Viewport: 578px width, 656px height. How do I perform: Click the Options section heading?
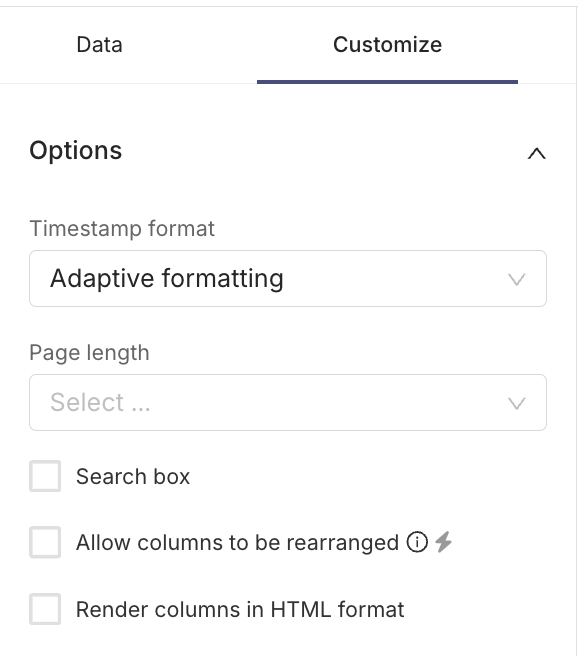click(76, 151)
